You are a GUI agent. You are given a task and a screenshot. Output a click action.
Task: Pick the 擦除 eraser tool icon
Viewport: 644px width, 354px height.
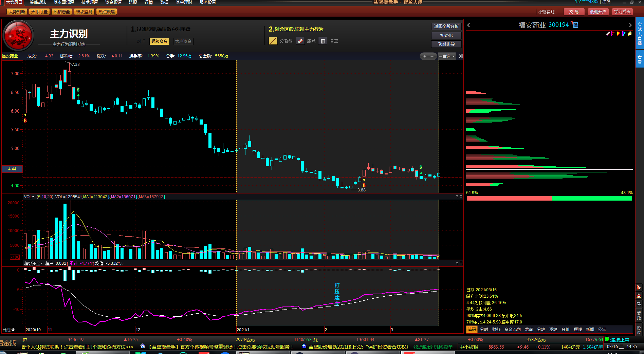300,41
